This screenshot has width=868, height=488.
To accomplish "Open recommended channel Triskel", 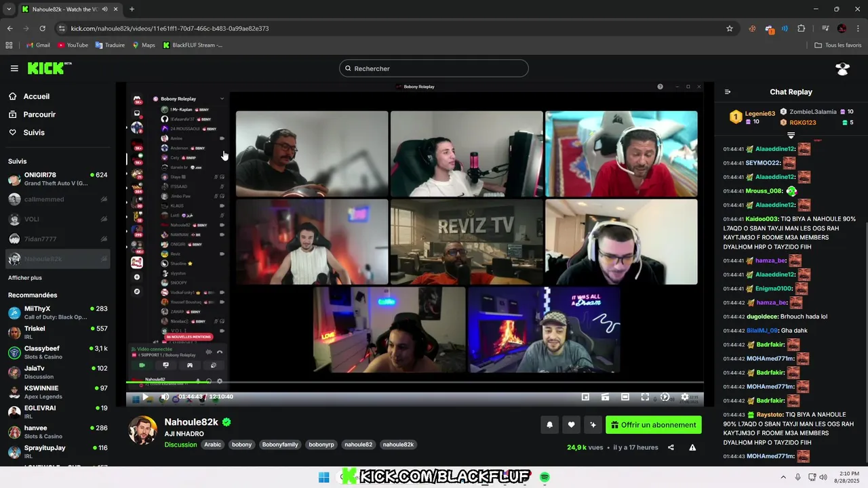I will [58, 332].
